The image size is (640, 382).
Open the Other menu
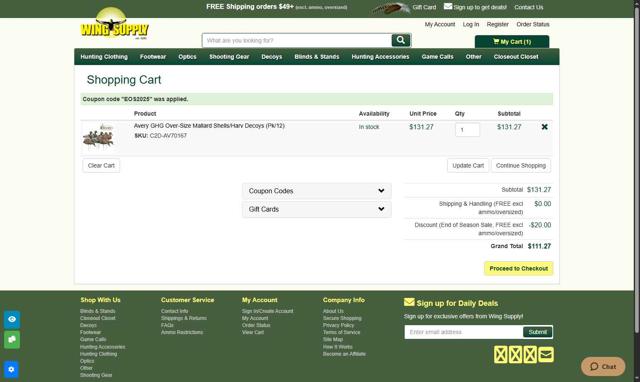tap(473, 57)
